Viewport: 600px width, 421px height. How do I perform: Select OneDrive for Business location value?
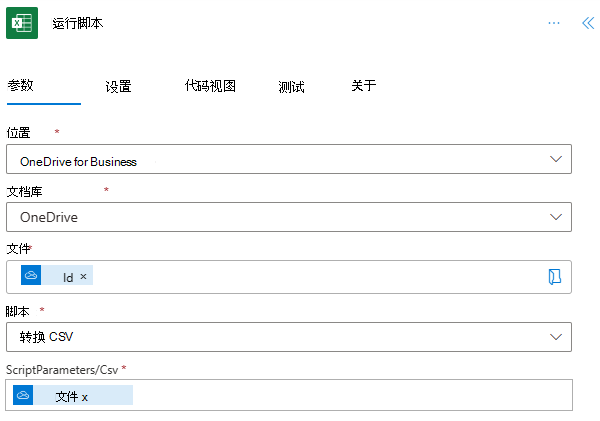[78, 162]
